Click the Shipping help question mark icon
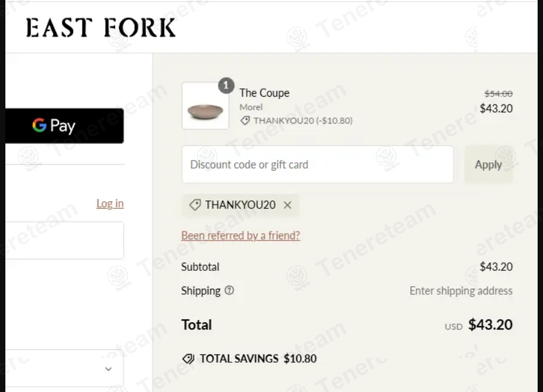Viewport: 543px width, 392px height. pos(230,291)
